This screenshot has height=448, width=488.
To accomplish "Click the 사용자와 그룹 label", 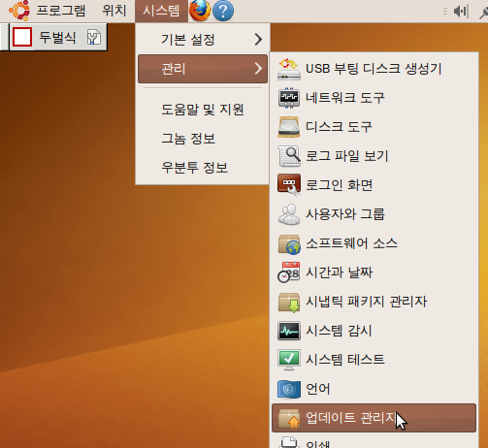I will (345, 214).
